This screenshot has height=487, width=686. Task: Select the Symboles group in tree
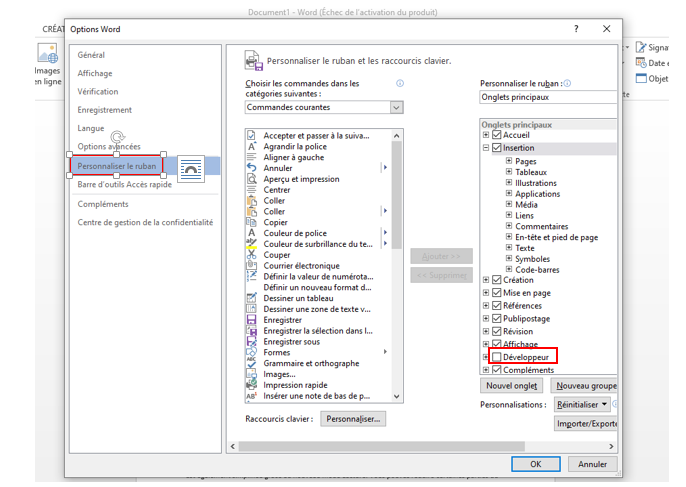tap(532, 259)
